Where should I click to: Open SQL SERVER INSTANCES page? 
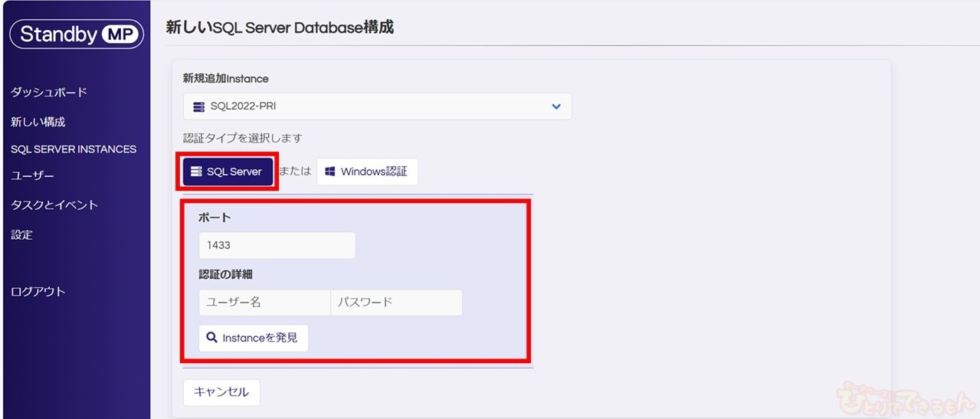point(74,149)
